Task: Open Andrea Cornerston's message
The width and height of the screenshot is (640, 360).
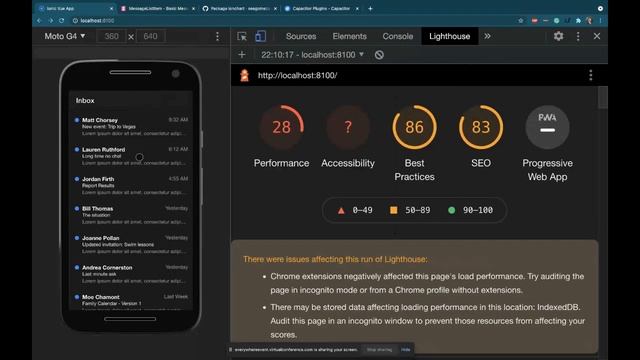Action: [131, 274]
